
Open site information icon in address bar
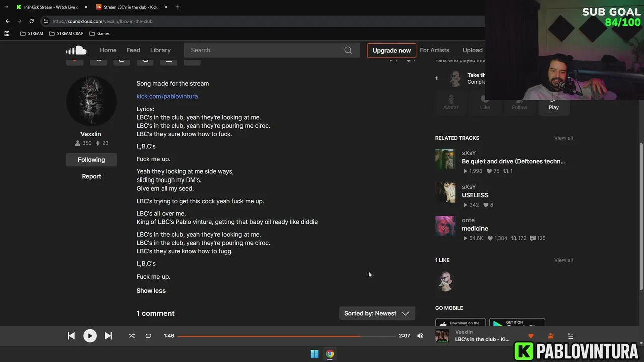[46, 21]
